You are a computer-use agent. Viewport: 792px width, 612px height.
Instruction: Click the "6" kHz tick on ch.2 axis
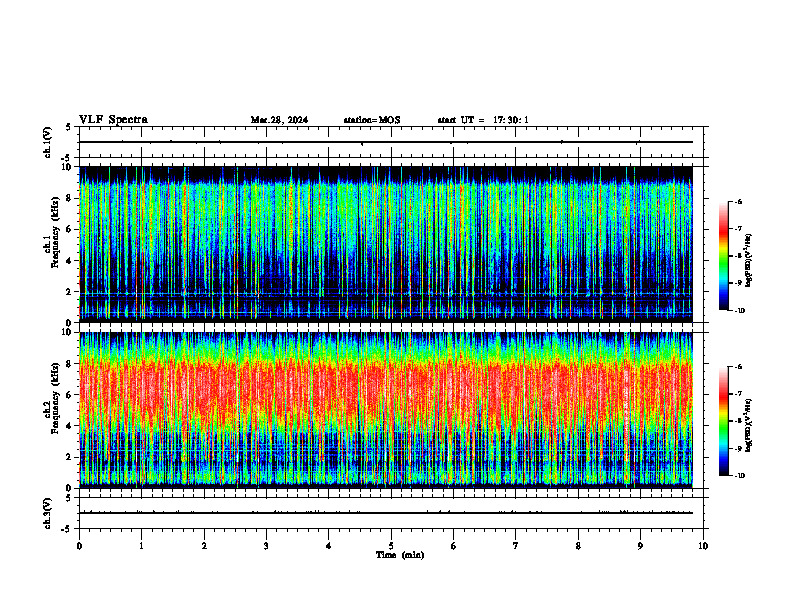point(70,395)
